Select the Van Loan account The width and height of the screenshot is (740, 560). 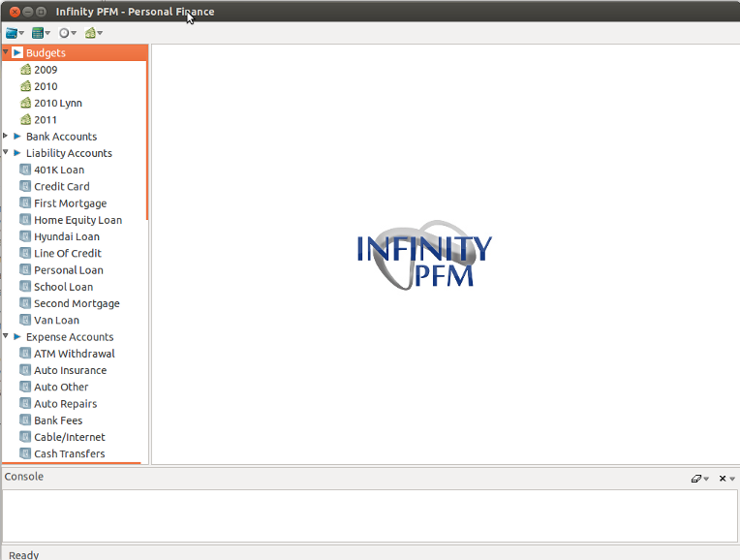point(56,320)
